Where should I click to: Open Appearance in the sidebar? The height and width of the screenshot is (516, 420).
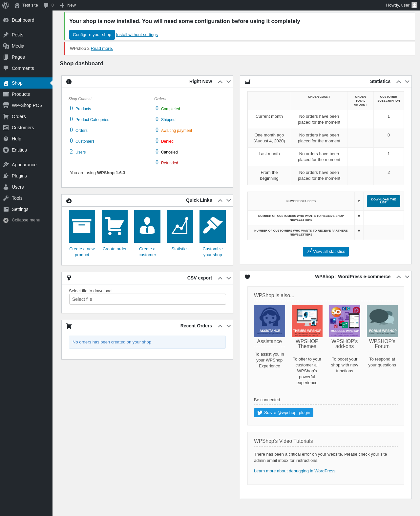coord(26,165)
